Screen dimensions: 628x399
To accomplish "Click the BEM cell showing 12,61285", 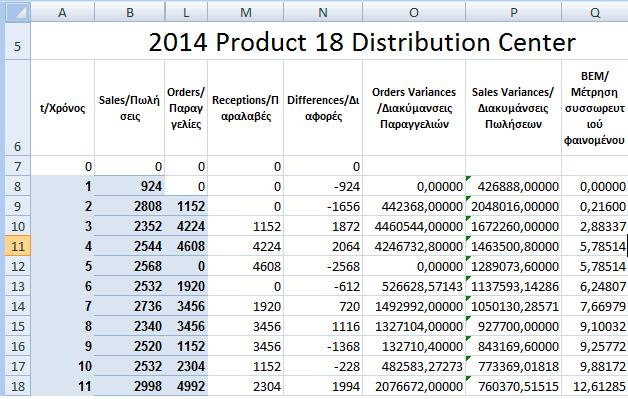I will pyautogui.click(x=595, y=386).
